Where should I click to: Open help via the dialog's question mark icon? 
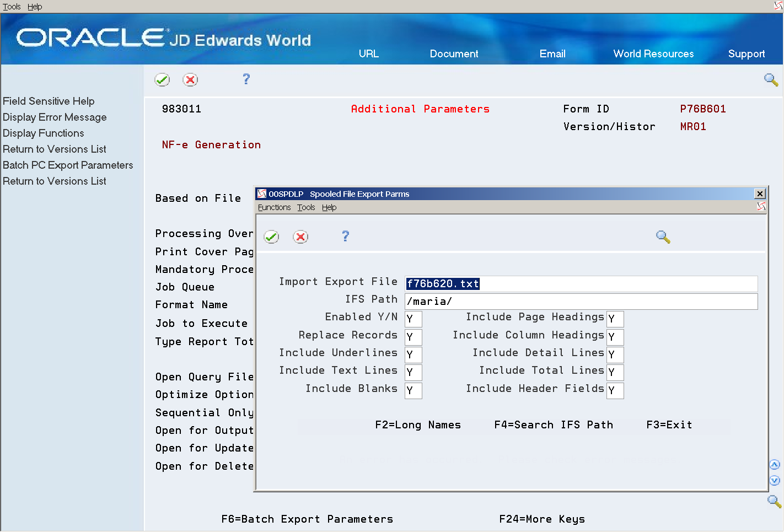point(345,237)
